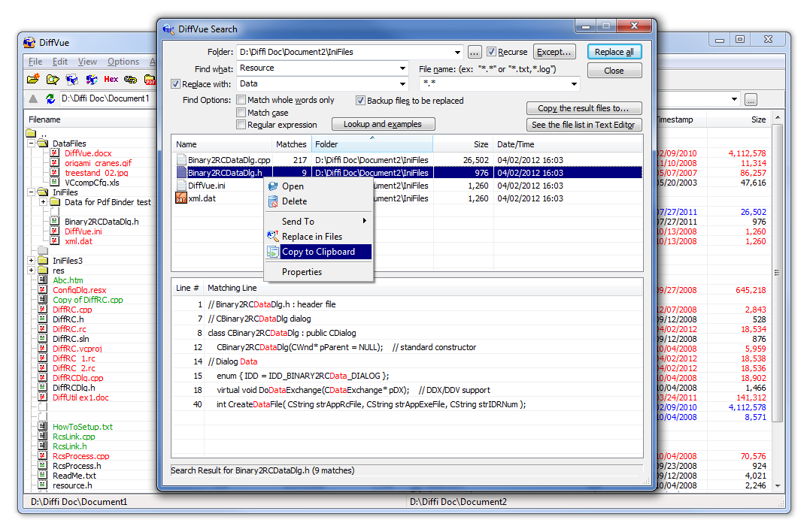The width and height of the screenshot is (810, 532).
Task: Open the Edit menu in DiffVue
Action: click(x=60, y=62)
